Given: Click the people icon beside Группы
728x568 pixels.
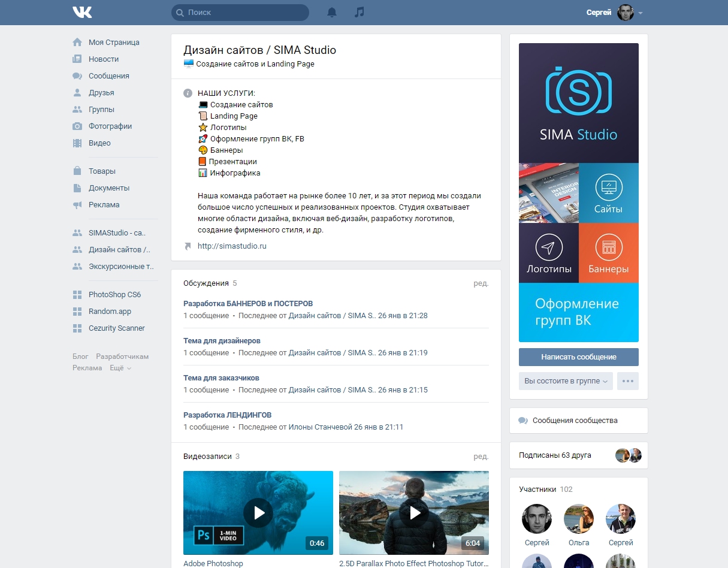Looking at the screenshot, I should tap(77, 110).
